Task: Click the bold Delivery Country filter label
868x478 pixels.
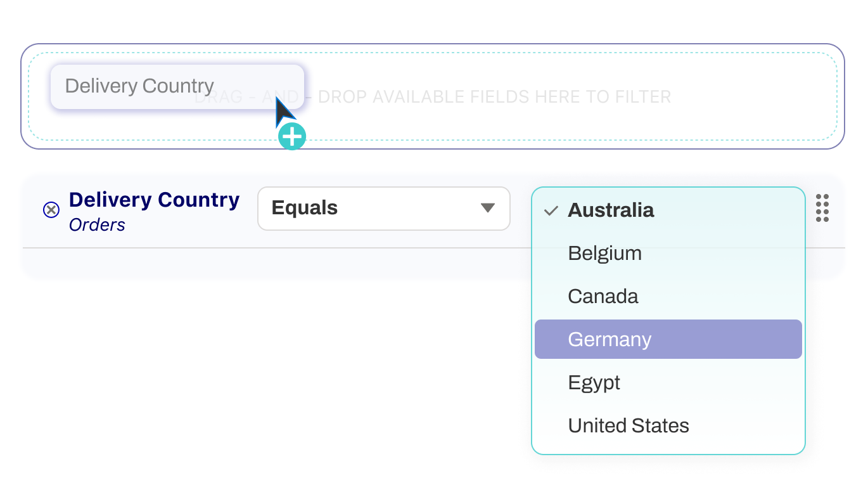Action: pyautogui.click(x=154, y=200)
